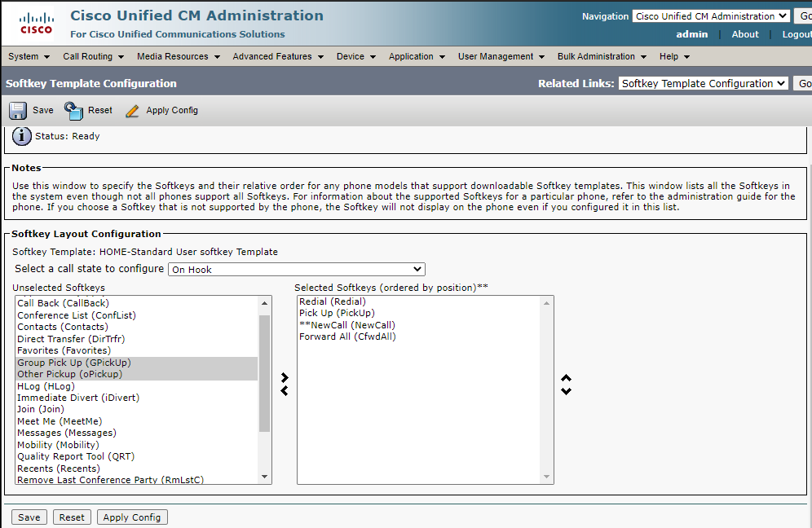Select Conference List (ConfList) softkey
This screenshot has height=528, width=812.
(137, 315)
